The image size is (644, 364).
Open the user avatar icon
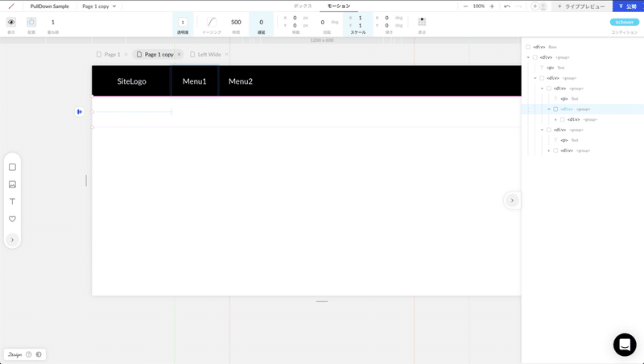tap(543, 6)
